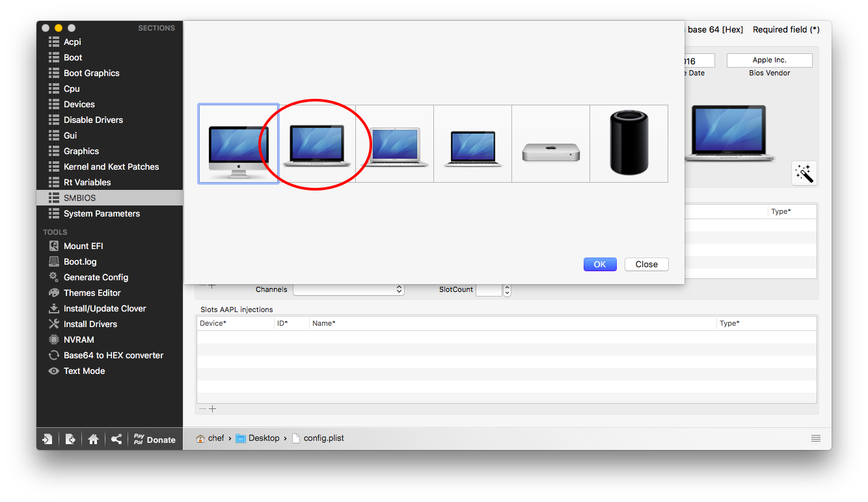Viewport: 868px width, 502px height.
Task: Click the import configuration icon in bottom bar
Action: (x=47, y=439)
